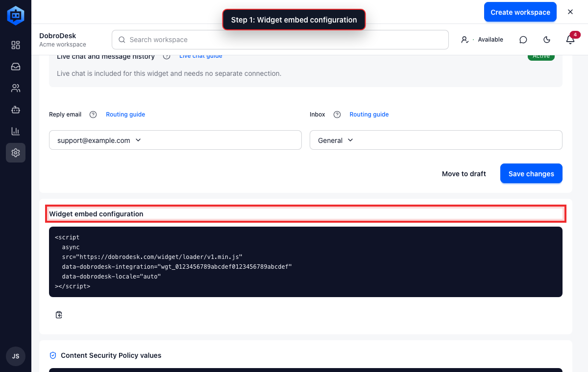This screenshot has width=588, height=372.
Task: Open Routing guide link next to Reply email
Action: tap(125, 115)
